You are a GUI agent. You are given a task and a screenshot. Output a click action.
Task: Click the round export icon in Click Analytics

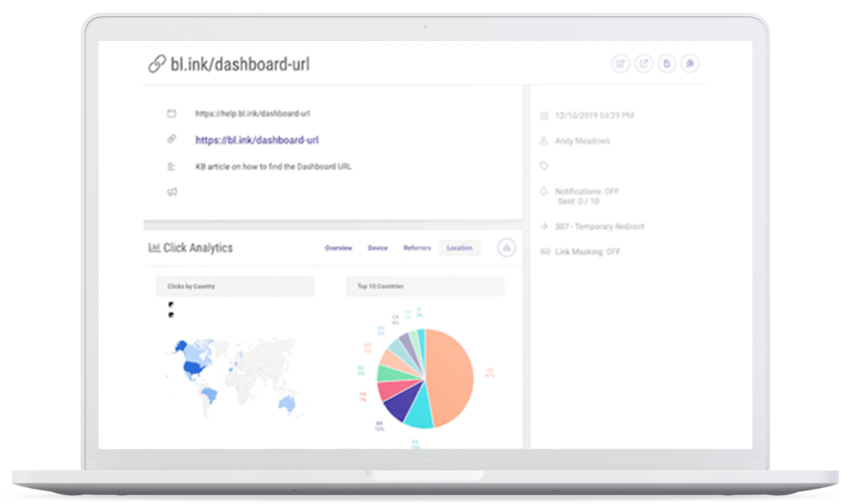[507, 248]
